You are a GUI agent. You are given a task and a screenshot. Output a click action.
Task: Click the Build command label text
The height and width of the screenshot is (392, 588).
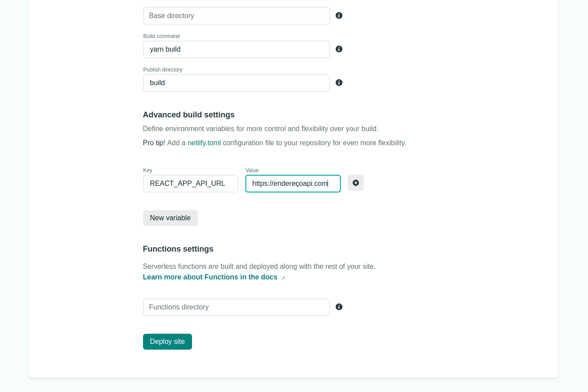(x=162, y=36)
